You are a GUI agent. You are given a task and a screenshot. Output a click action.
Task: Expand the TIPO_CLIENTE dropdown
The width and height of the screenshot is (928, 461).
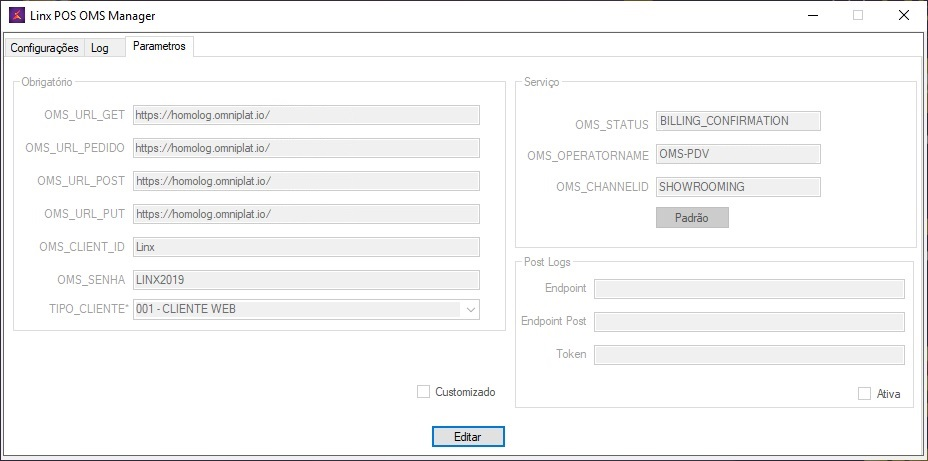pyautogui.click(x=470, y=310)
